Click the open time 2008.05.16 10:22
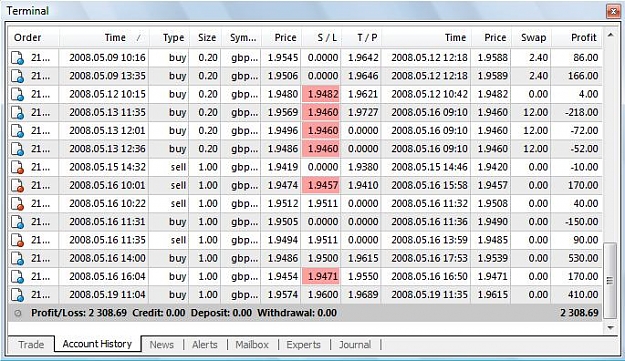 click(107, 204)
